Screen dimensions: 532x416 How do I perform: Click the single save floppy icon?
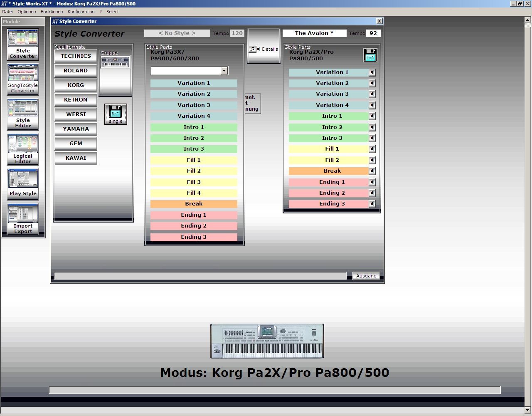point(116,114)
